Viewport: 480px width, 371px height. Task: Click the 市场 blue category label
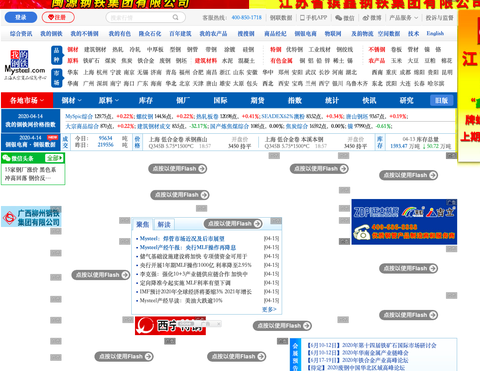click(57, 78)
